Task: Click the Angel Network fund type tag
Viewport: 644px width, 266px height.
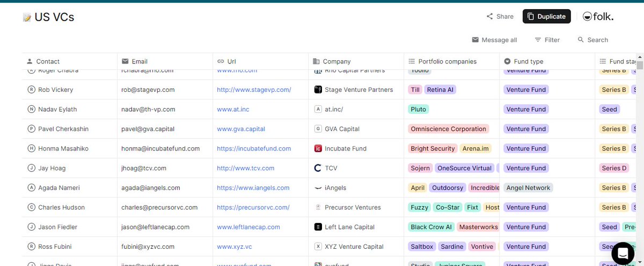Action: point(529,188)
